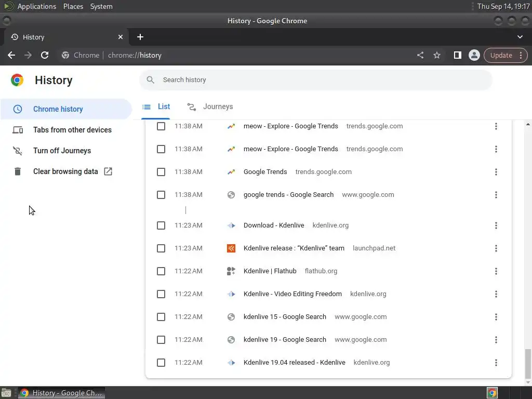This screenshot has height=399, width=532.
Task: Click scrollbar up arrow
Action: (528, 125)
